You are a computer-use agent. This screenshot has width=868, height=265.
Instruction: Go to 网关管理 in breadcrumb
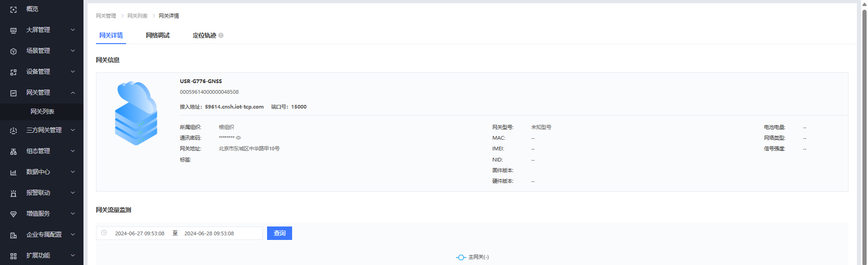click(106, 16)
